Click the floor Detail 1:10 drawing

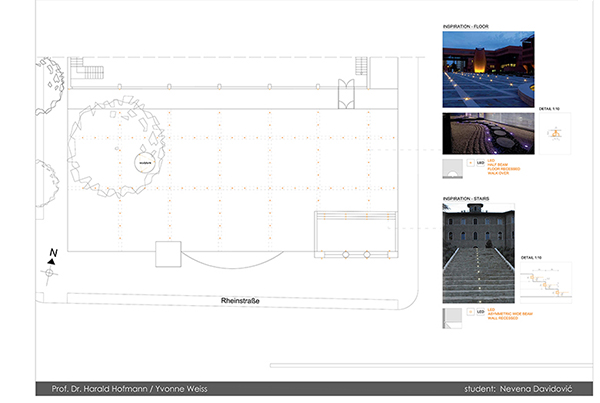click(553, 133)
